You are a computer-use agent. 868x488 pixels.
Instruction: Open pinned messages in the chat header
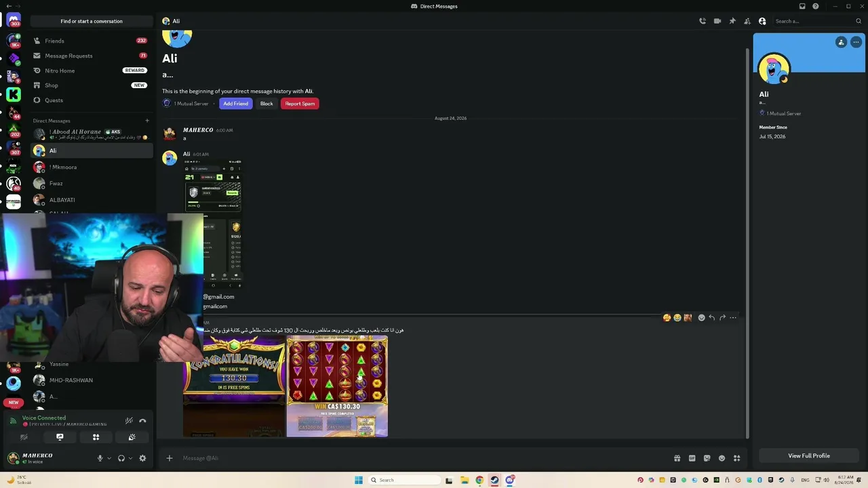732,21
